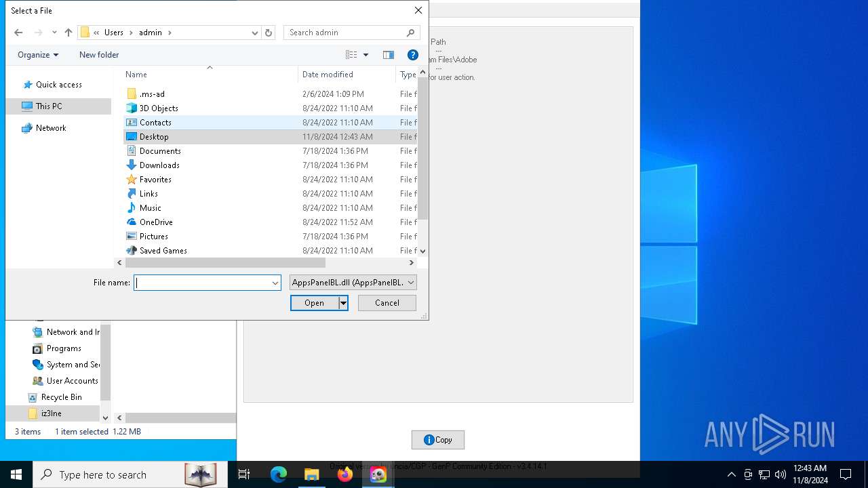Open the dialog Help icon

tap(412, 55)
